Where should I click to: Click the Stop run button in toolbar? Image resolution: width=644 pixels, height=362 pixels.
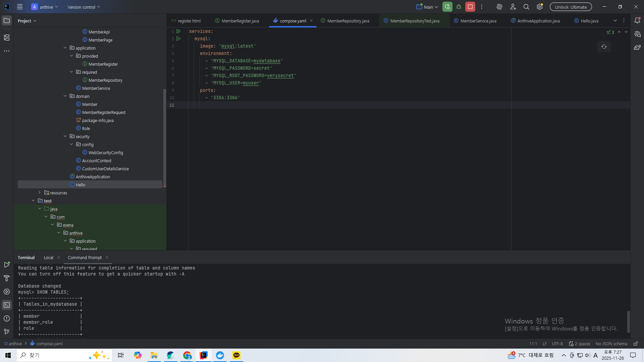(470, 7)
